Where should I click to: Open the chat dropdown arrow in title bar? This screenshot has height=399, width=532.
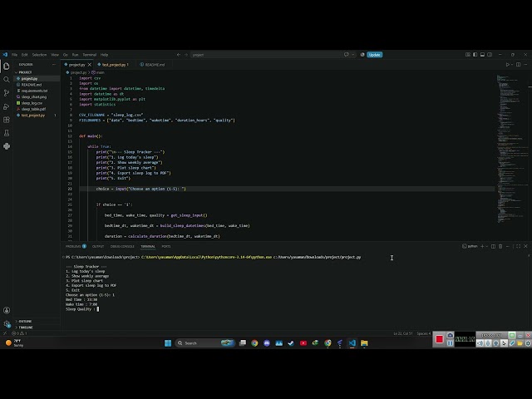coord(352,55)
